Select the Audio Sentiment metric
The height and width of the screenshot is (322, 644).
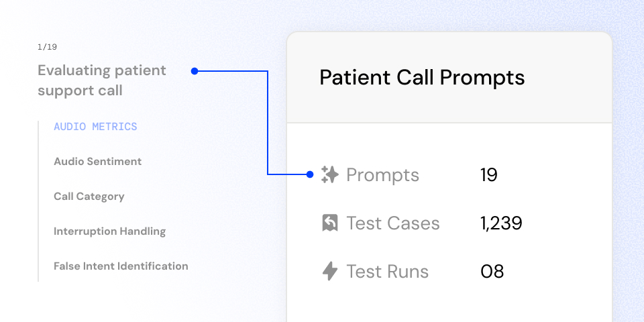(97, 162)
